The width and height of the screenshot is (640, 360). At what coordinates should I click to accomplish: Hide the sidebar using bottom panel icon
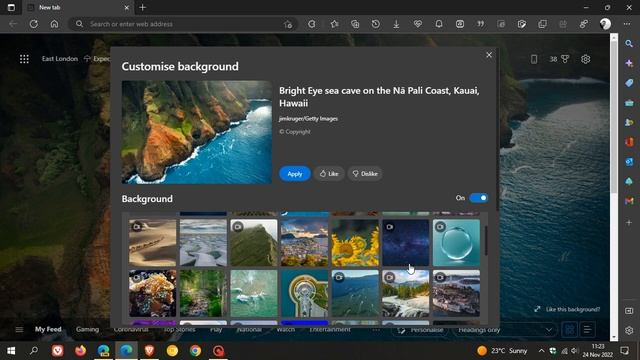click(629, 311)
